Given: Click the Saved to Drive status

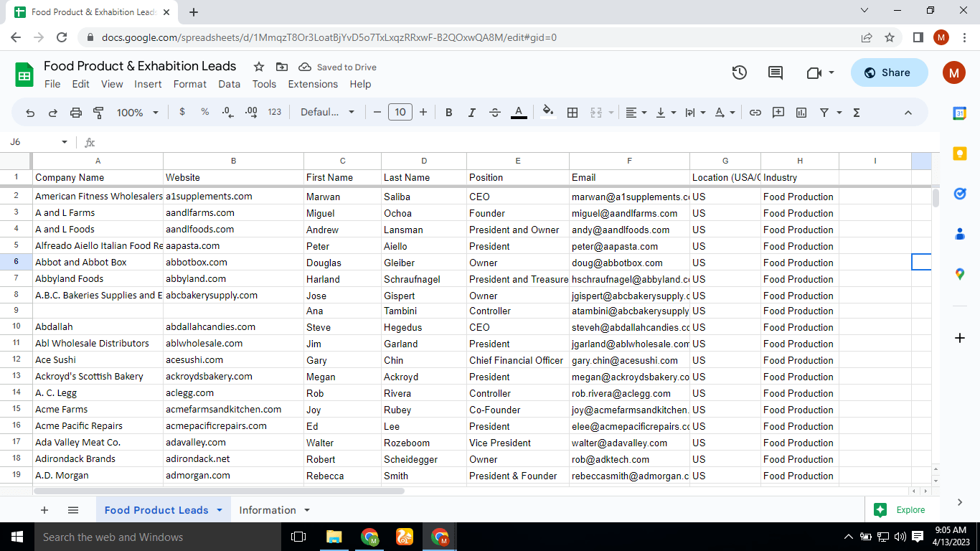Looking at the screenshot, I should coord(338,67).
